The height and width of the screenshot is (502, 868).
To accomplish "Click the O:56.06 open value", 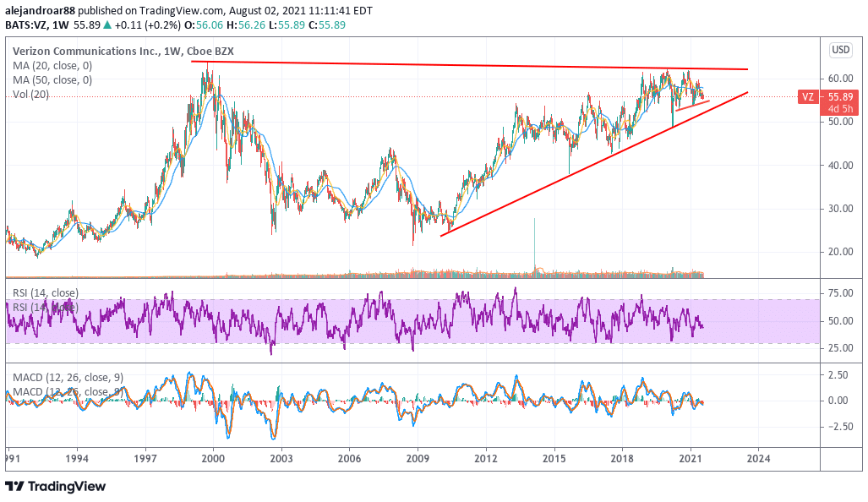I will 203,25.
